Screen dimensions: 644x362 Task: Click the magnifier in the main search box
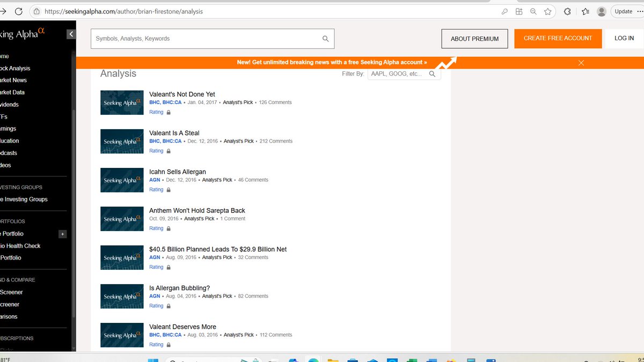point(325,39)
